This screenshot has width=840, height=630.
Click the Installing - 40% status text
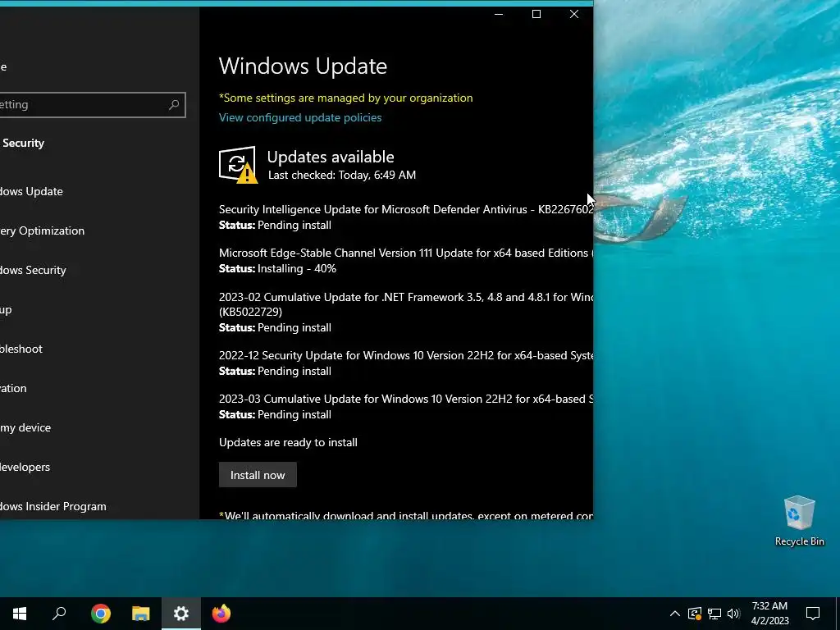[x=297, y=268]
